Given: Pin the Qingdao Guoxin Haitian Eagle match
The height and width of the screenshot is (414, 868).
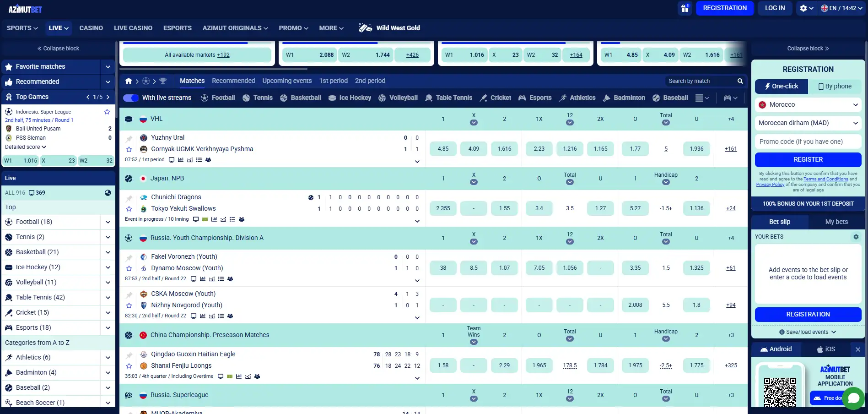Looking at the screenshot, I should coord(129,355).
